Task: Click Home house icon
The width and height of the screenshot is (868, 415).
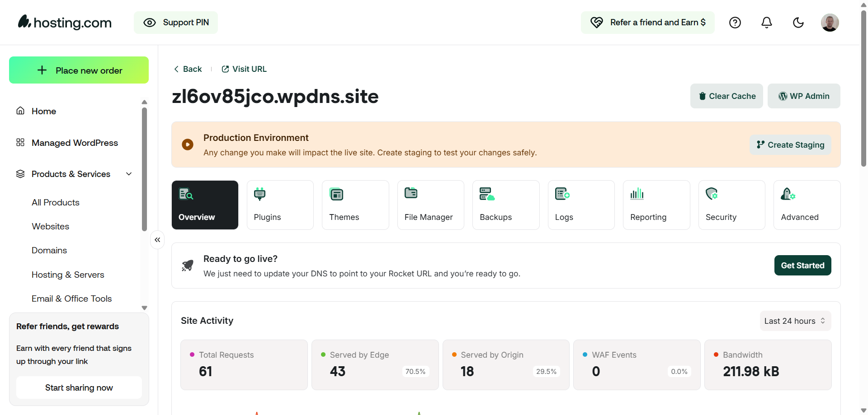Action: click(20, 111)
